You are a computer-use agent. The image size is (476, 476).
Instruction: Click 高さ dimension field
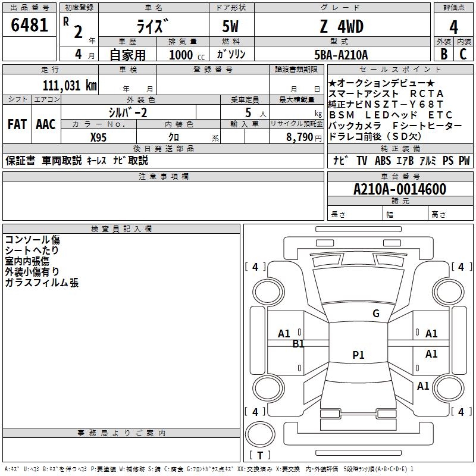pyautogui.click(x=450, y=214)
